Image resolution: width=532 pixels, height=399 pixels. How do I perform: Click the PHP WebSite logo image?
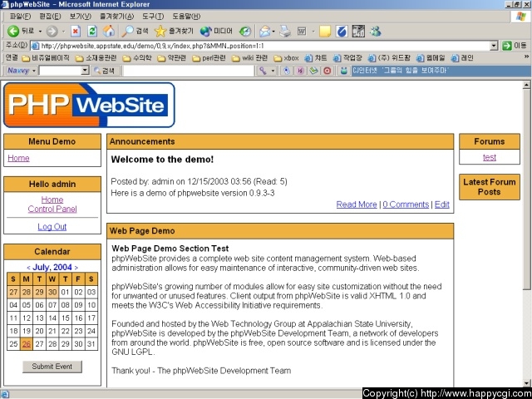[89, 105]
